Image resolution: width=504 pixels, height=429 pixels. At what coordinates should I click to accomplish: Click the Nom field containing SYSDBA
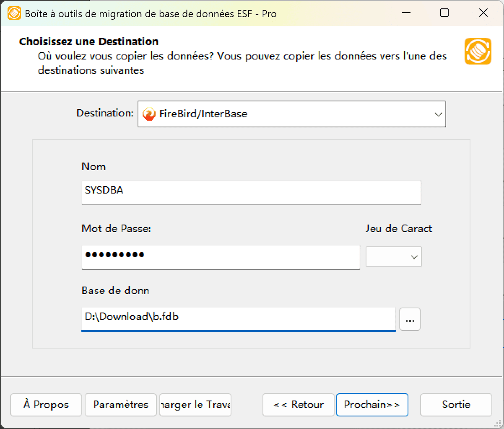[252, 193]
